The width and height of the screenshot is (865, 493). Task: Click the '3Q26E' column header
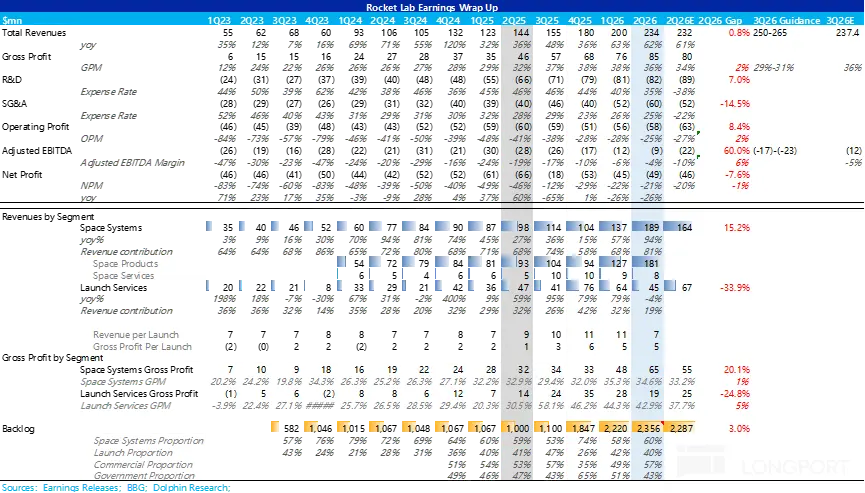(x=840, y=20)
